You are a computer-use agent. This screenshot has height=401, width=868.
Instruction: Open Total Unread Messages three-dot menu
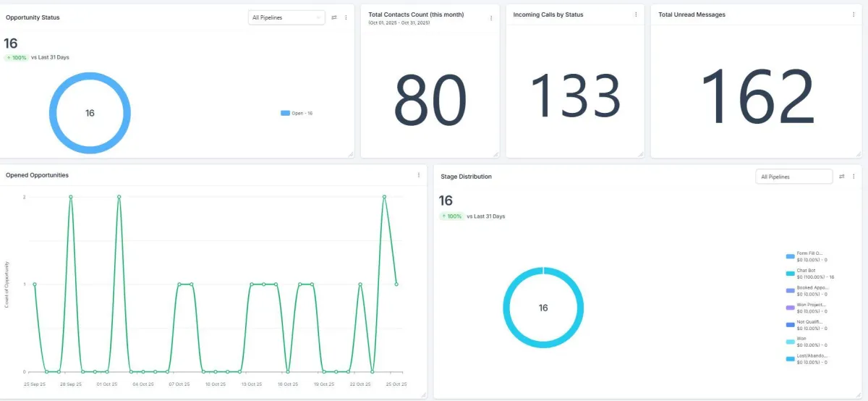point(854,14)
